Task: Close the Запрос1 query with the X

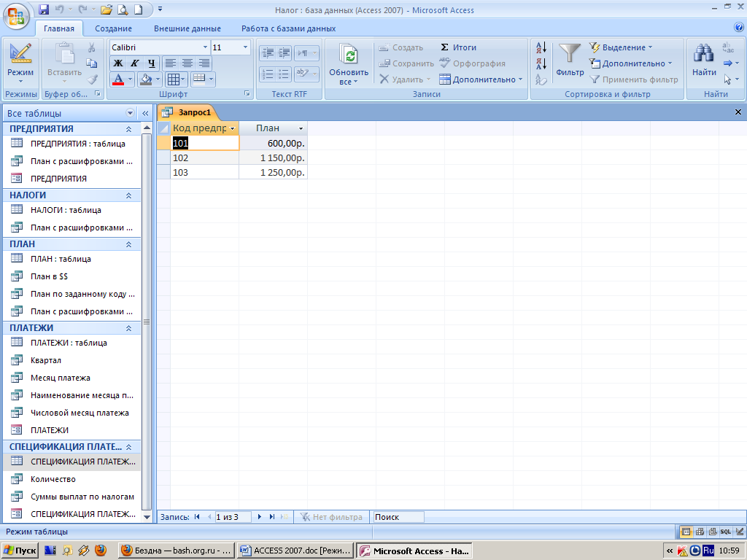Action: tap(738, 112)
